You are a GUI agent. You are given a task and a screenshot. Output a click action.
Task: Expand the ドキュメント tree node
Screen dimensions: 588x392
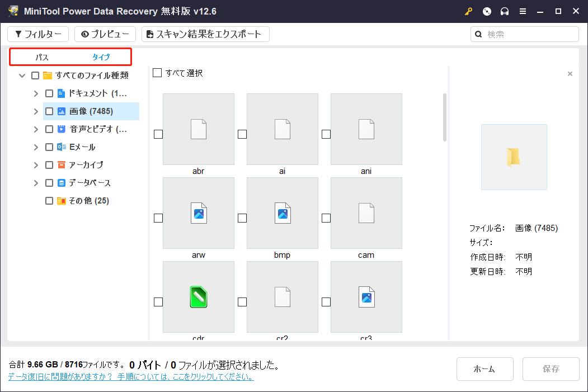pos(35,93)
